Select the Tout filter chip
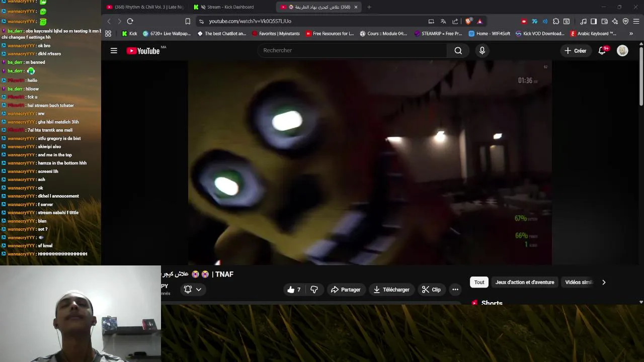The height and width of the screenshot is (362, 644). pyautogui.click(x=479, y=282)
